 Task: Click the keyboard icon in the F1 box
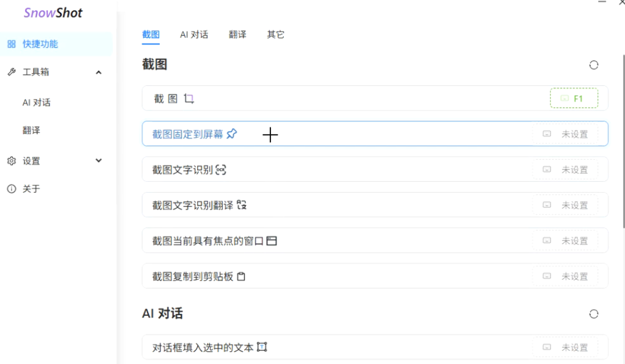coord(565,98)
